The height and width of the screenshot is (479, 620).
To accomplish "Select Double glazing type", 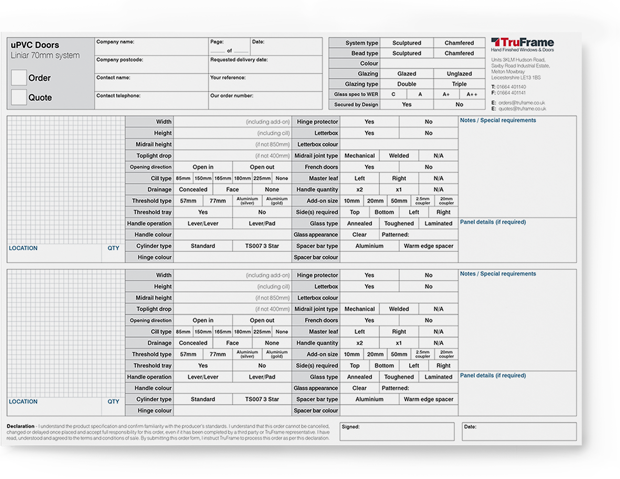I will pos(406,84).
